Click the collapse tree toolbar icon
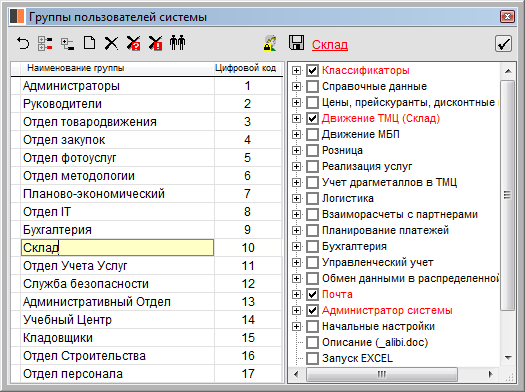 pos(67,44)
